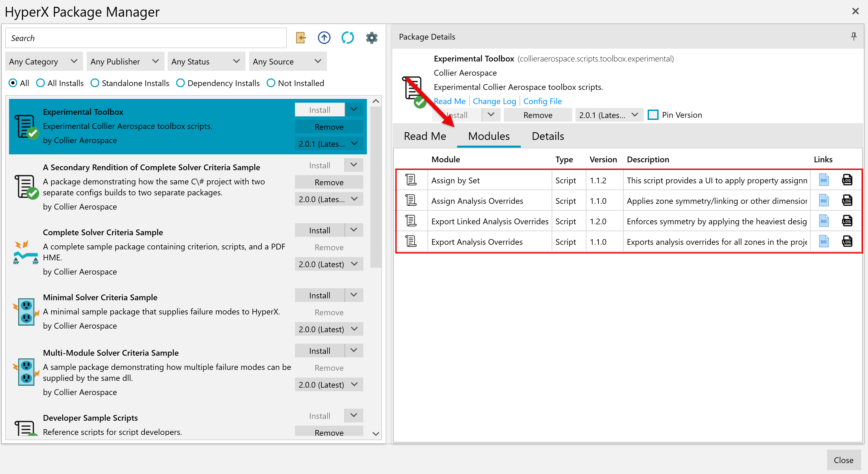Click the package search field
The width and height of the screenshot is (868, 474).
[146, 38]
